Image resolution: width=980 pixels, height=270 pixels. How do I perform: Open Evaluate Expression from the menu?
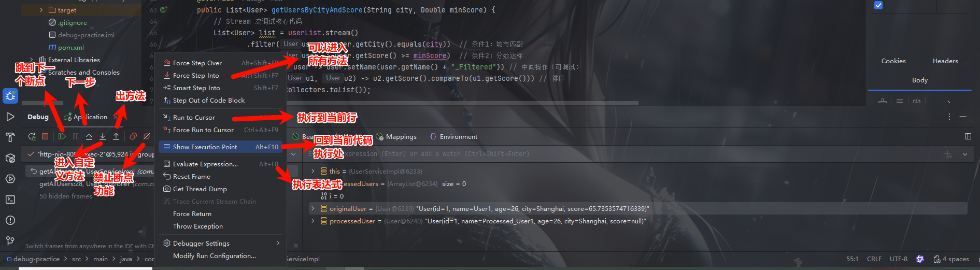click(x=220, y=164)
